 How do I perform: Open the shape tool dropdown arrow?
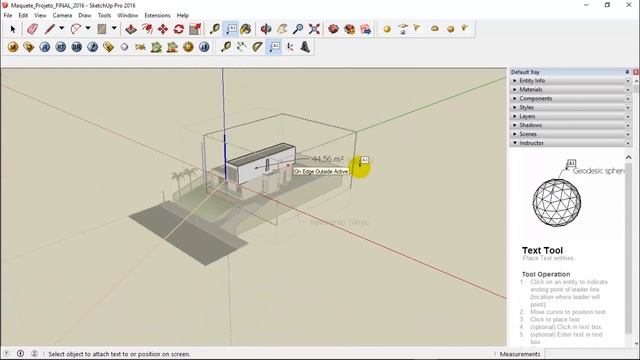click(x=114, y=28)
